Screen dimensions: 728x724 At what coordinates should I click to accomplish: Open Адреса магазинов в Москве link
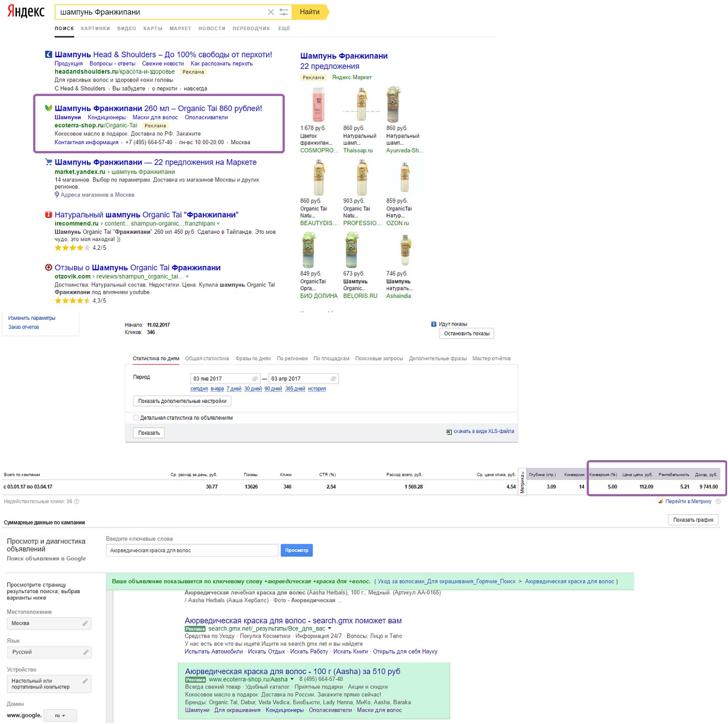[x=97, y=195]
